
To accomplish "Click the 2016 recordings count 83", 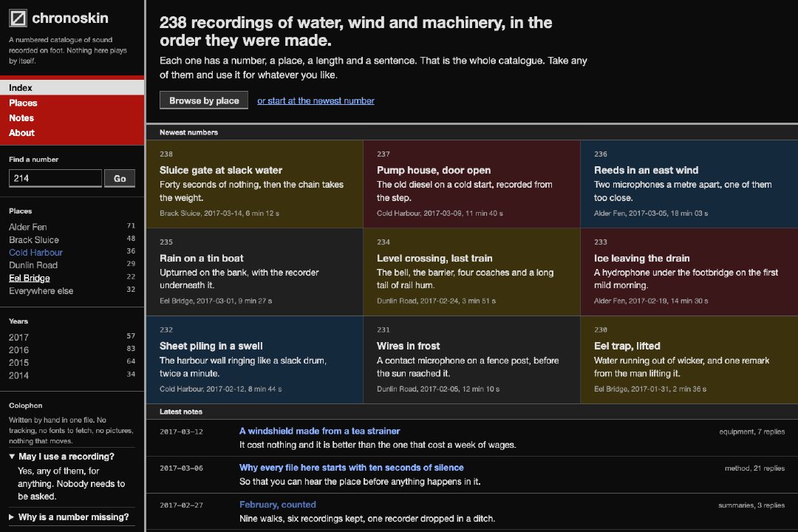I will [131, 349].
